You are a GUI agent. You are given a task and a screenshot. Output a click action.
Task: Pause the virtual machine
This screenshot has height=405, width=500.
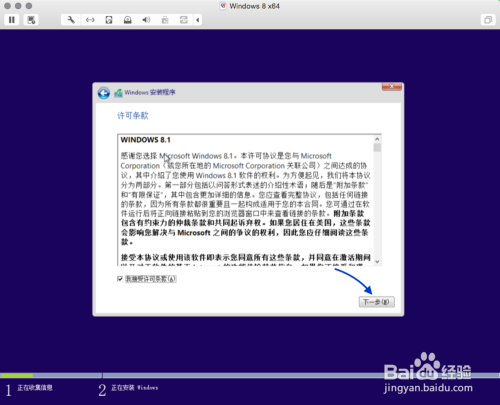pyautogui.click(x=12, y=20)
